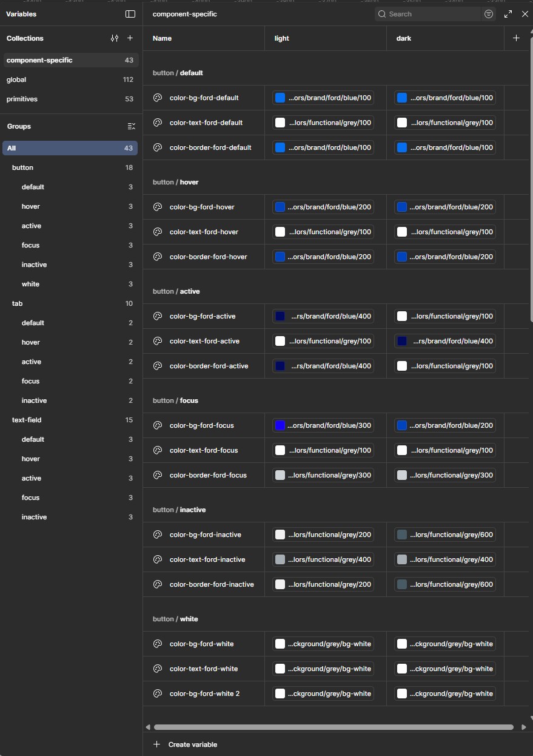Click the variable icon next to color-text-ford-white
Screen dimensions: 533x756
(x=157, y=669)
